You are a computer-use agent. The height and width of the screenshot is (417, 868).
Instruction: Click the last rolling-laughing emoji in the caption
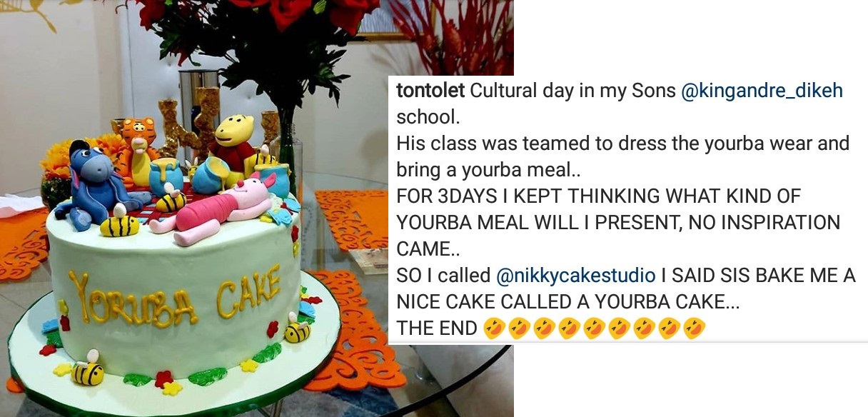point(695,328)
